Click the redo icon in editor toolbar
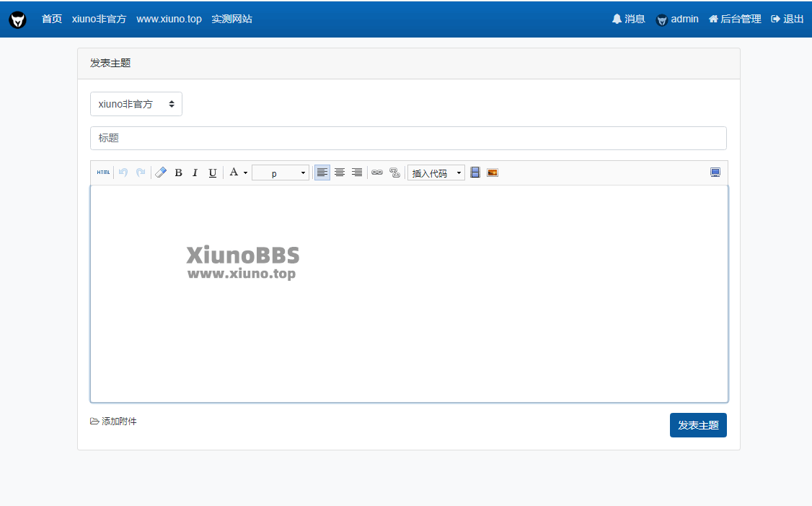 coord(141,173)
